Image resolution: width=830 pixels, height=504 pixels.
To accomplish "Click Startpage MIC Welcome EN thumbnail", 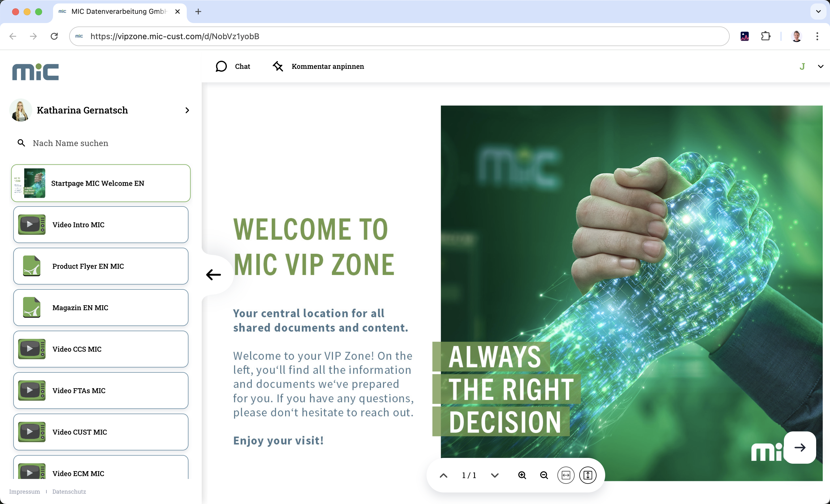I will click(34, 183).
